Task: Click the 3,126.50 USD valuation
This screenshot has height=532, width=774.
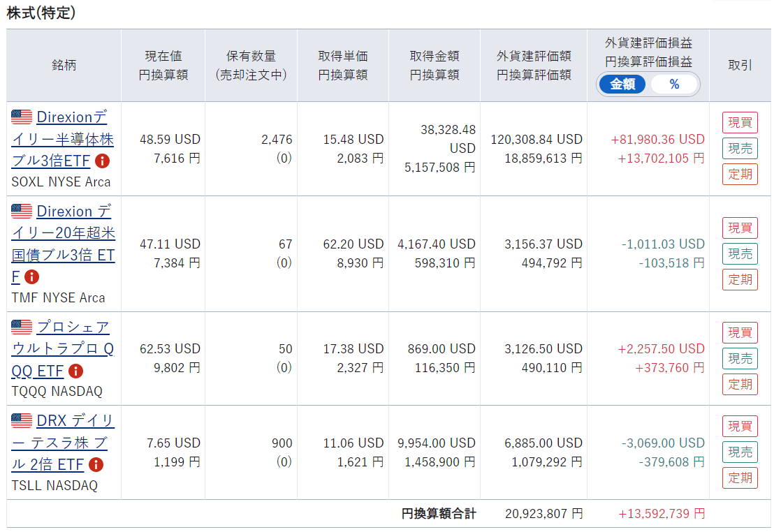Action: [x=543, y=348]
